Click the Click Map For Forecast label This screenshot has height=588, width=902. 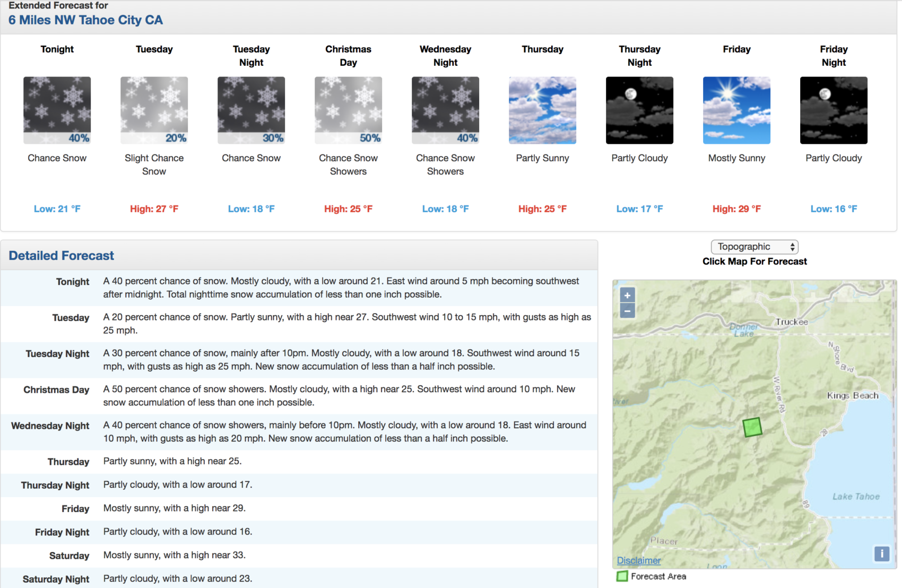coord(754,262)
